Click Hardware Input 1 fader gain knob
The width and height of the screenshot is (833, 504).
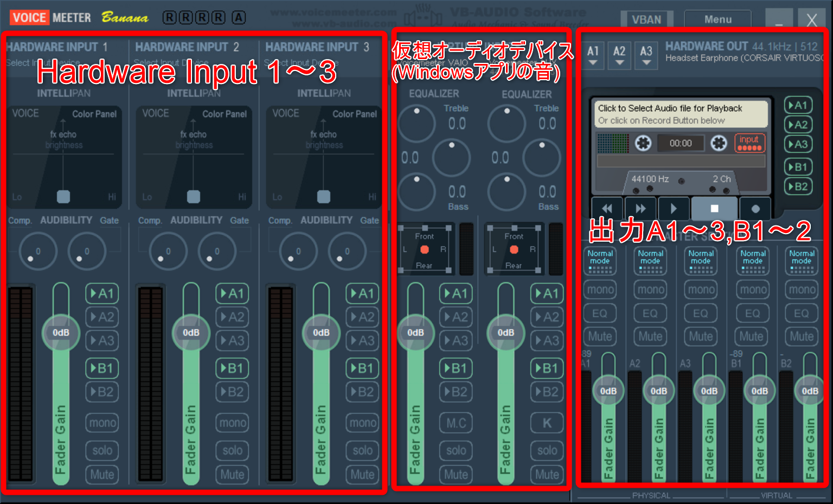coord(61,332)
